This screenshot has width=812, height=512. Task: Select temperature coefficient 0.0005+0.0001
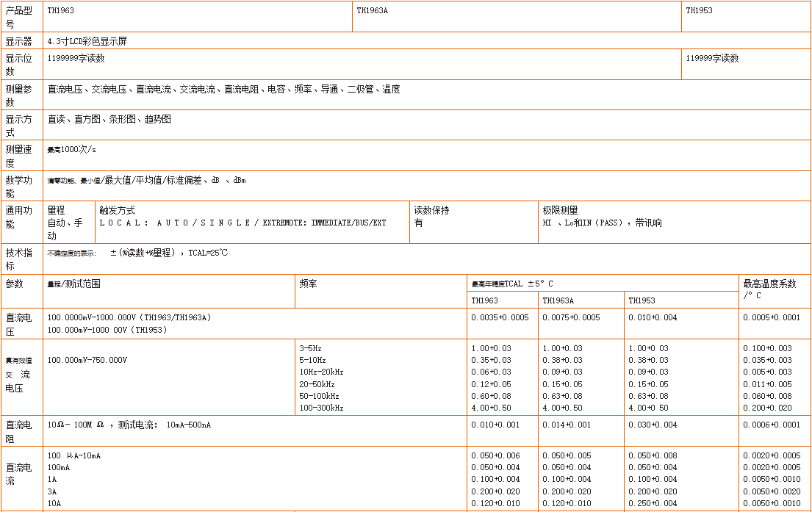coord(772,317)
